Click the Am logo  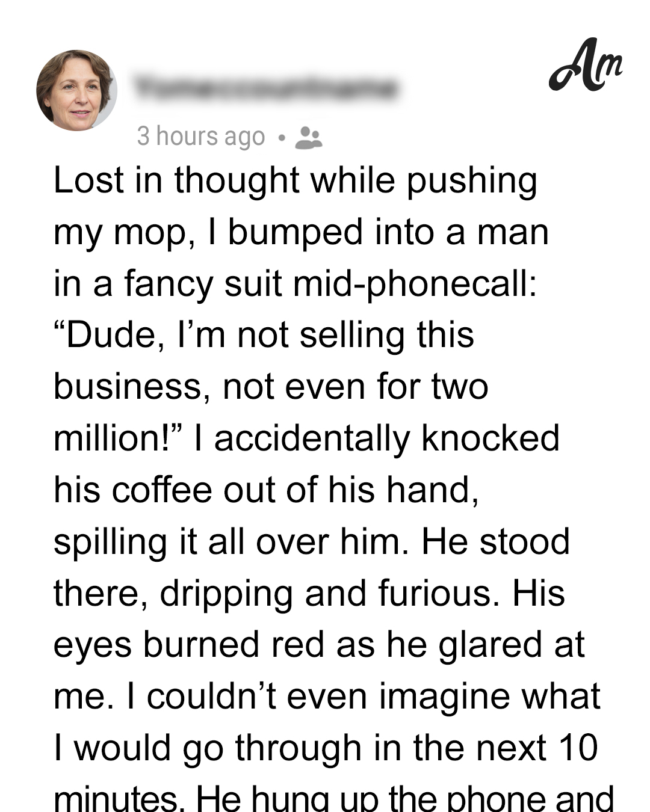pos(585,65)
